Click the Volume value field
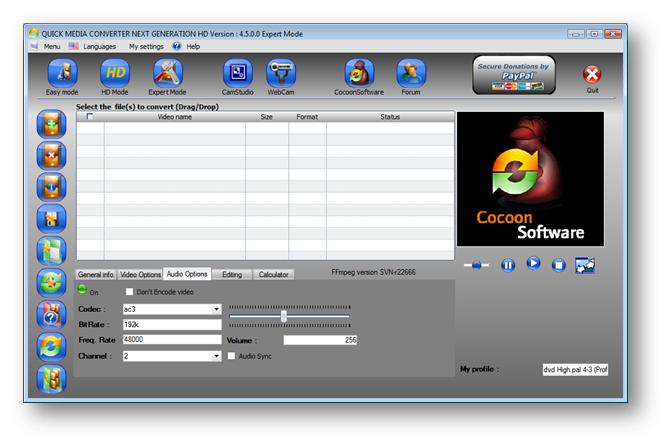Viewport: 672px width, 446px height. (x=320, y=340)
